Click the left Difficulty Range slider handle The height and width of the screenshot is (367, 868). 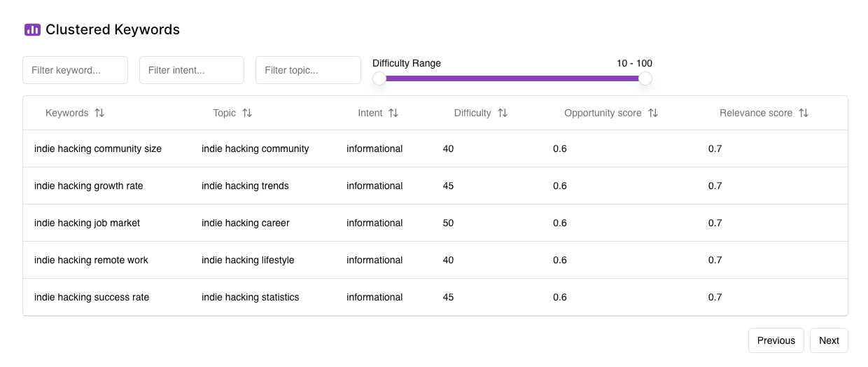tap(379, 78)
